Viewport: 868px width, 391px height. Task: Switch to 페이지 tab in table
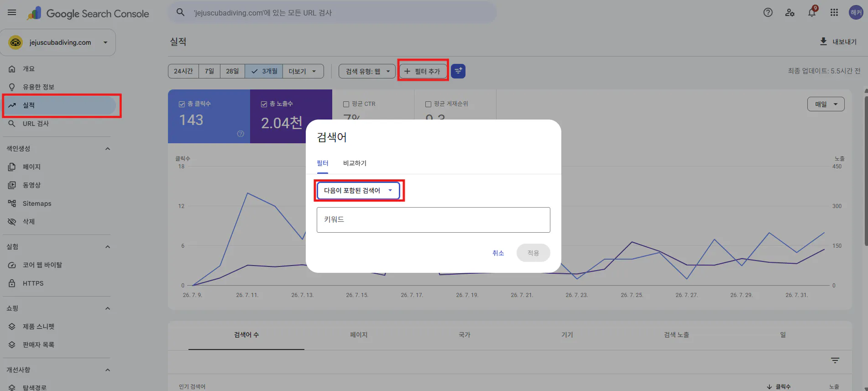[x=359, y=335]
